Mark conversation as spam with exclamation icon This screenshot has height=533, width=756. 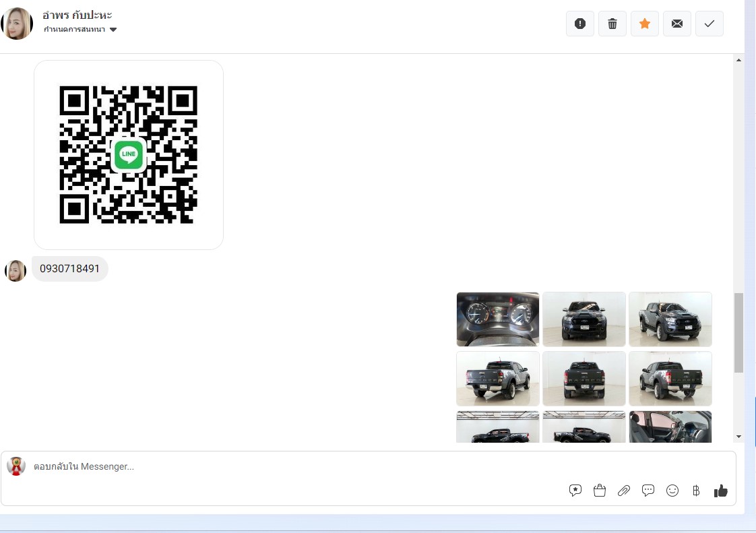point(580,24)
